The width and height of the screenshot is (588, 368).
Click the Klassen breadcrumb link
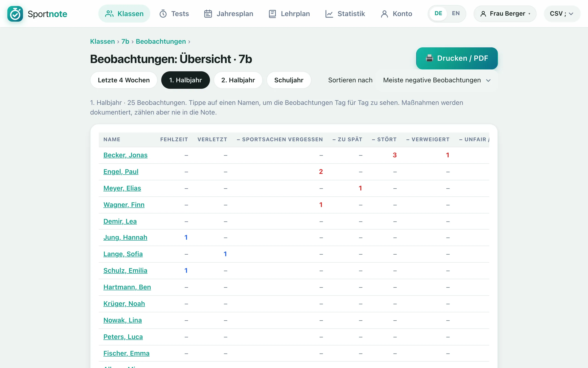(102, 41)
